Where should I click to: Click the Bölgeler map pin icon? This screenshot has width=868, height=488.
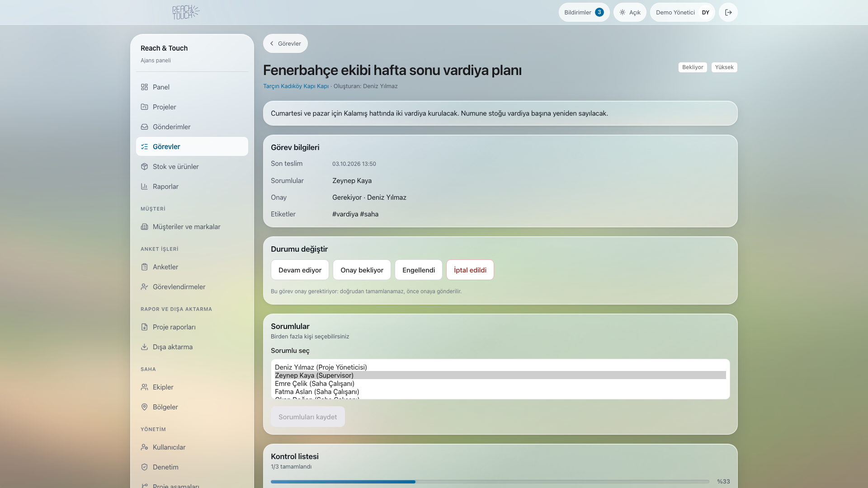(144, 407)
